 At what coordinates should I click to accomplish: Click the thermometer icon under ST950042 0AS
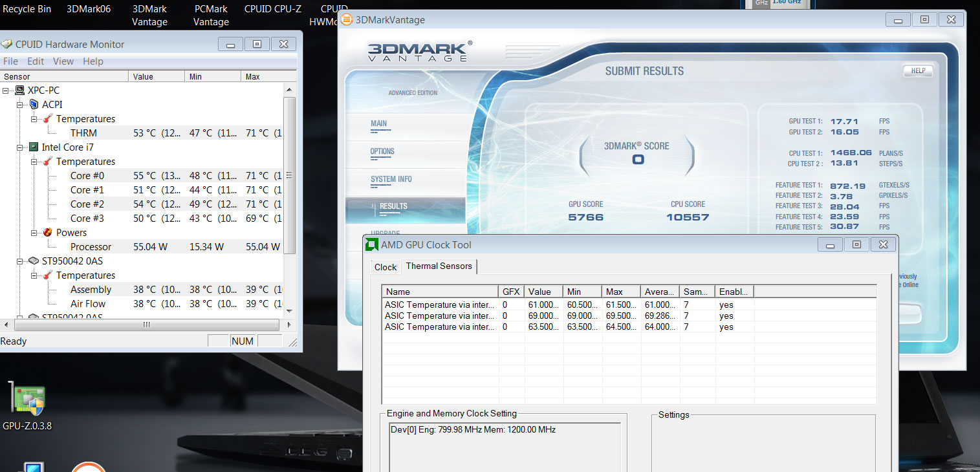pos(48,275)
